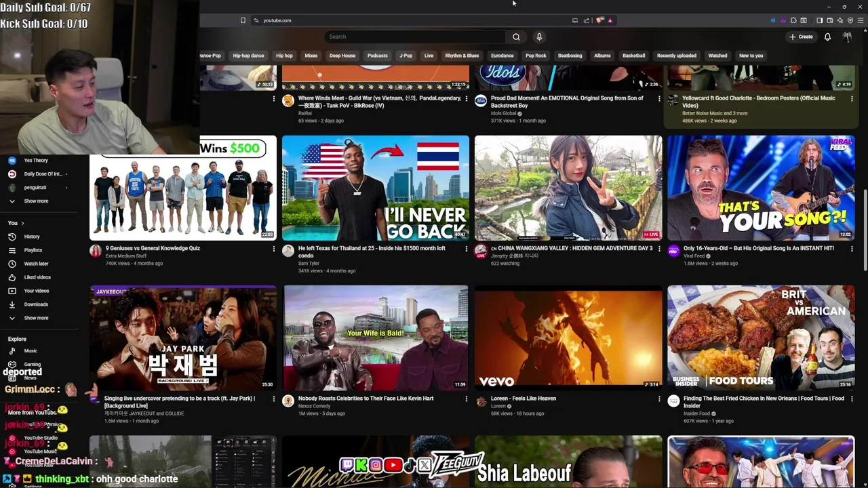This screenshot has height=488, width=868.
Task: Open options menu for Thailand condo video
Action: pos(466,249)
